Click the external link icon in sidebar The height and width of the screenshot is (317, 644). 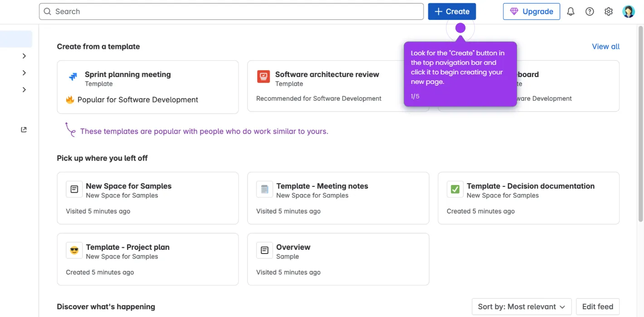24,130
